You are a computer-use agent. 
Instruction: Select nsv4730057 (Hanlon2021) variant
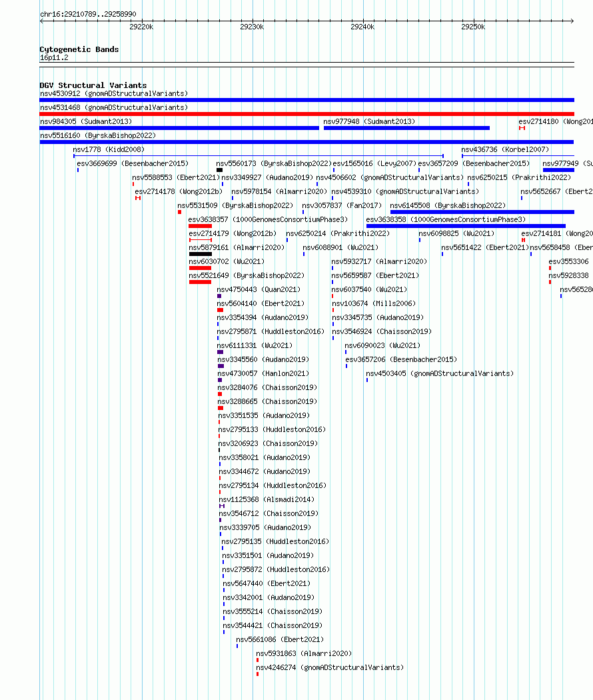(x=263, y=373)
